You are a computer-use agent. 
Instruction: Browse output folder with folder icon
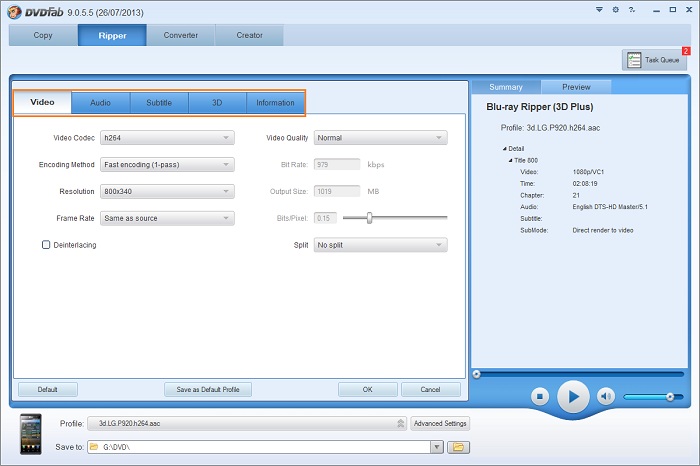pyautogui.click(x=458, y=447)
